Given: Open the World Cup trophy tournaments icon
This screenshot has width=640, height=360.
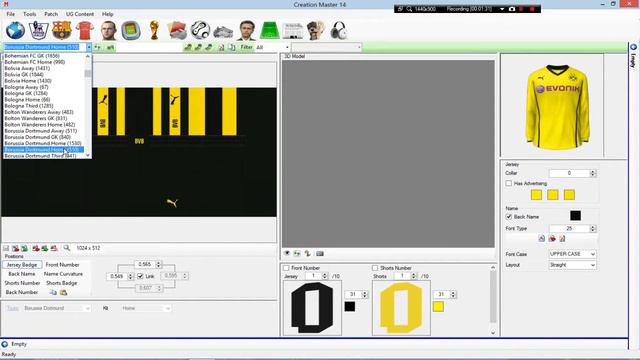Looking at the screenshot, I should pos(154,30).
